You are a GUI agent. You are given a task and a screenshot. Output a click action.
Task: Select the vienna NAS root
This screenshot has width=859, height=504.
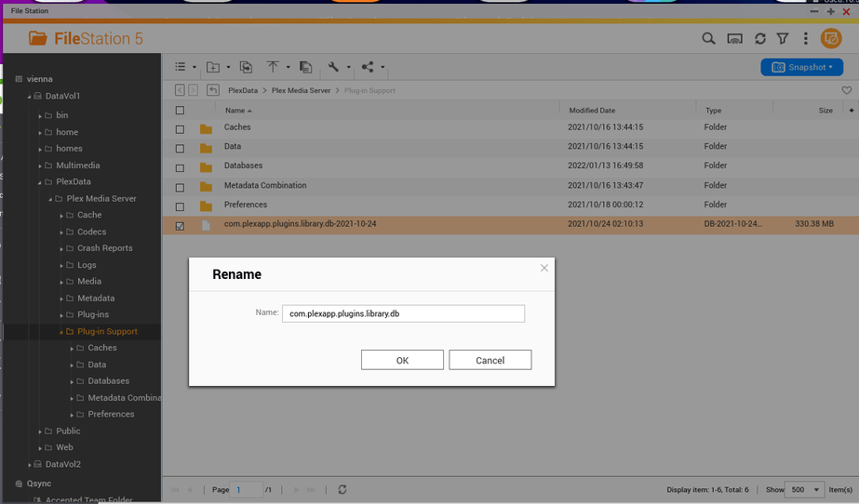tap(39, 79)
